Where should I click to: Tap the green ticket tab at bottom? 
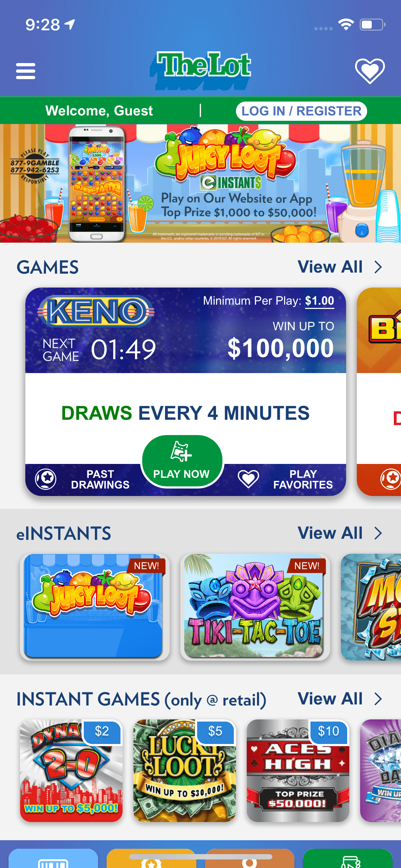[348, 859]
